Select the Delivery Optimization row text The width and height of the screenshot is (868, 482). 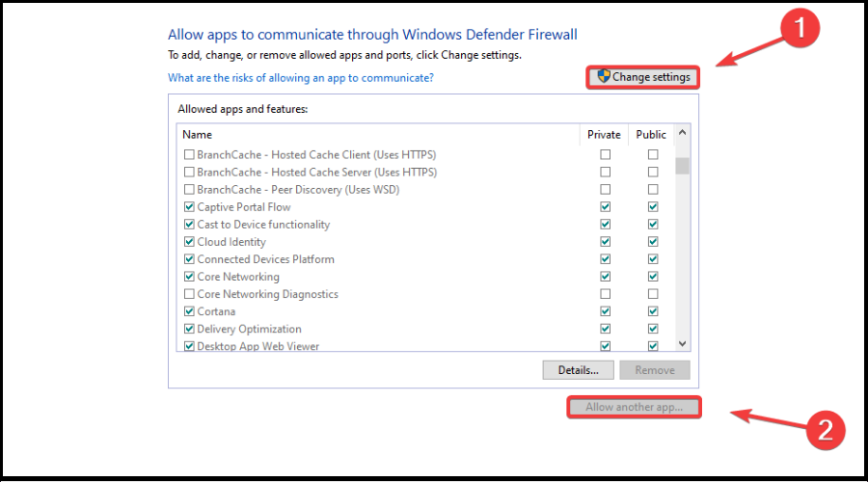(249, 329)
